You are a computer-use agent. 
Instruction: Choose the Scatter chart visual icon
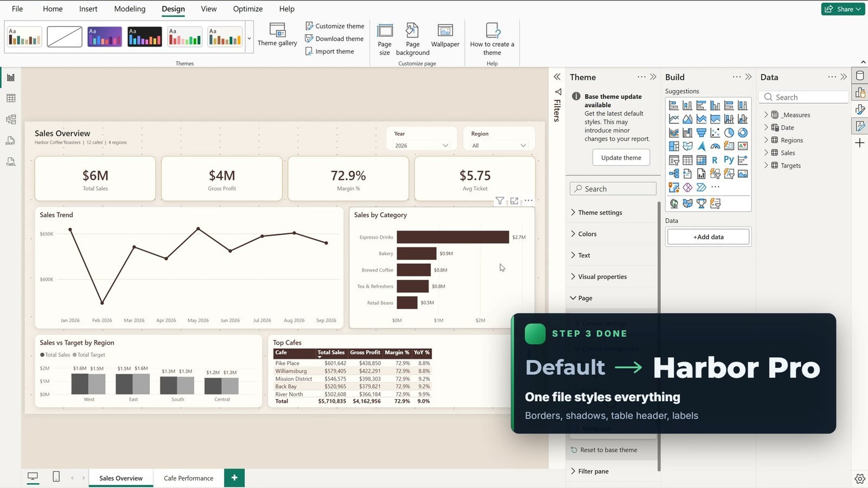click(x=715, y=132)
